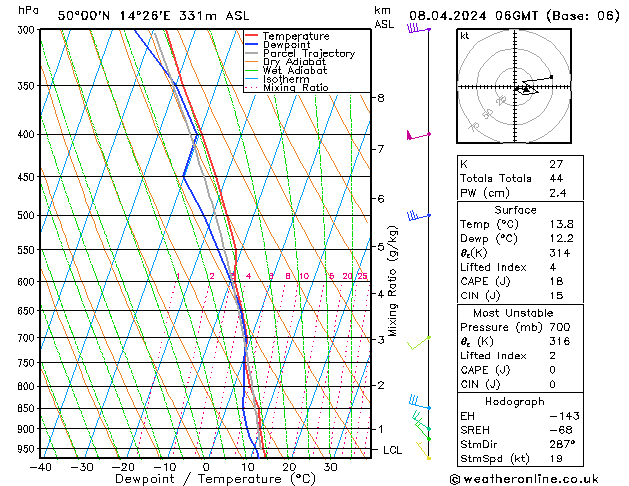Click the yellow surface wind barb
The image size is (629, 486).
(424, 451)
